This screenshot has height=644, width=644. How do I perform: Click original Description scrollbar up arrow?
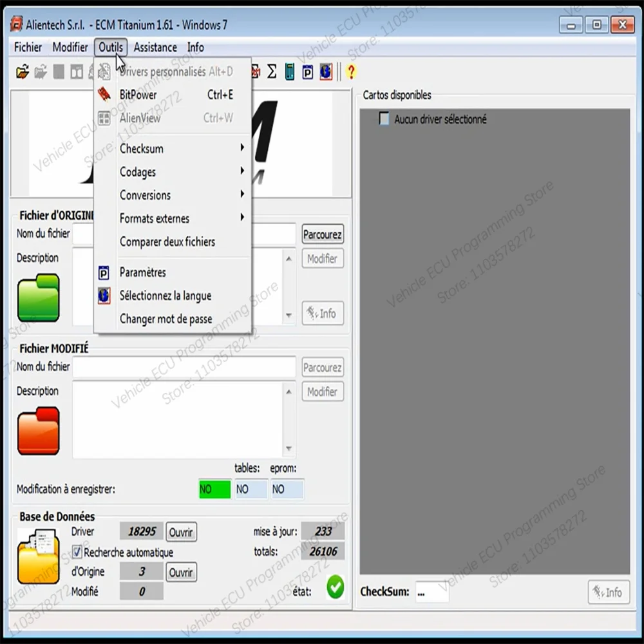(x=289, y=259)
